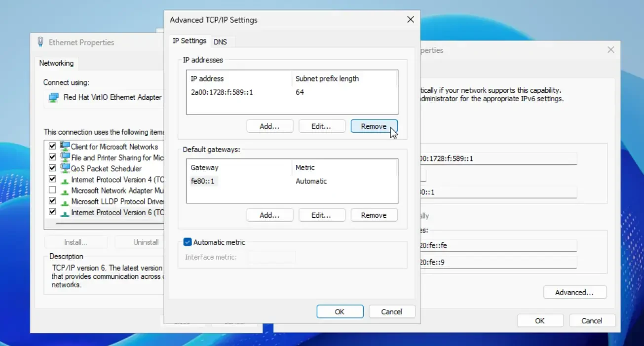Click the Microsoft LLDP Protocol Driver icon
This screenshot has width=644, height=346.
tap(65, 201)
